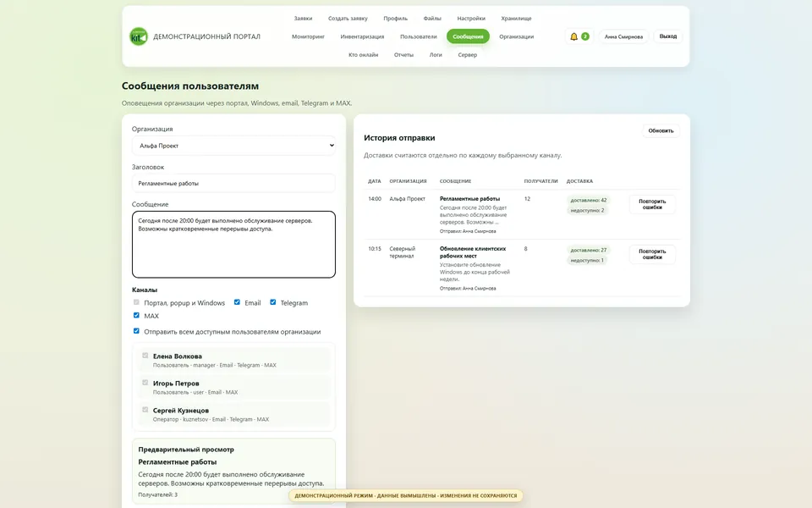The image size is (812, 508).
Task: Click Повторить ошибки for Северный терминал row
Action: [652, 255]
